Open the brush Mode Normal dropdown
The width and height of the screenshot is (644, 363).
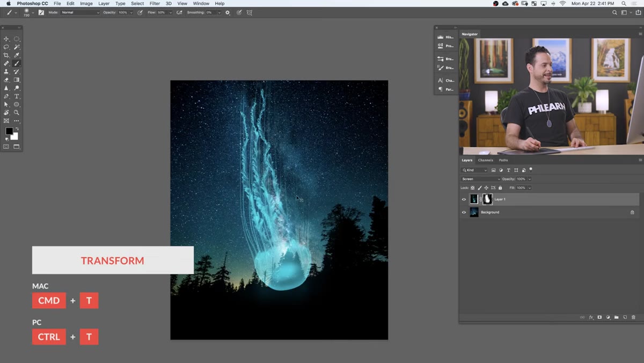80,12
